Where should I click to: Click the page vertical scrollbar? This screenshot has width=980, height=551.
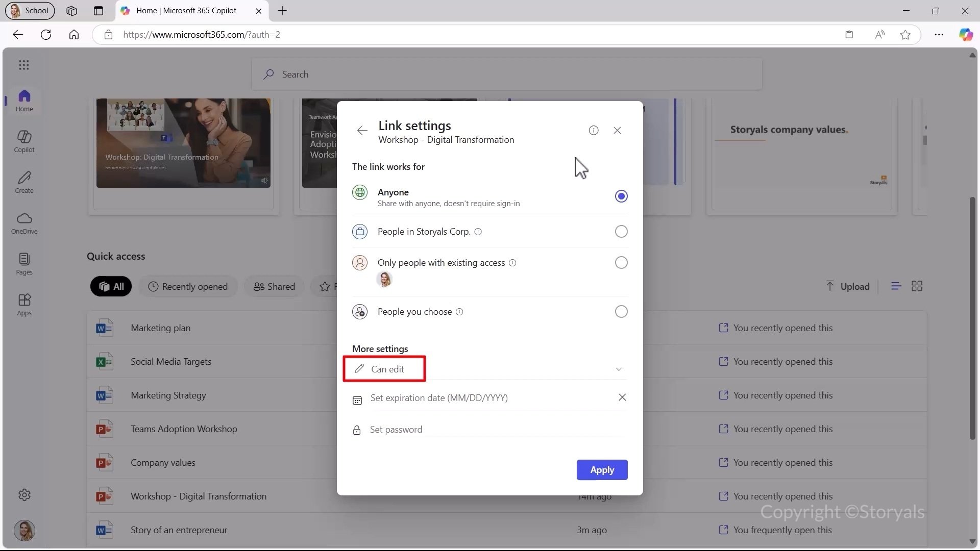click(972, 317)
